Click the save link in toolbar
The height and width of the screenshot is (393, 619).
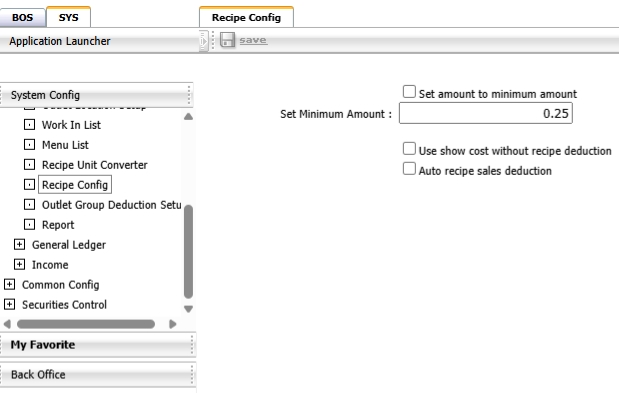253,40
